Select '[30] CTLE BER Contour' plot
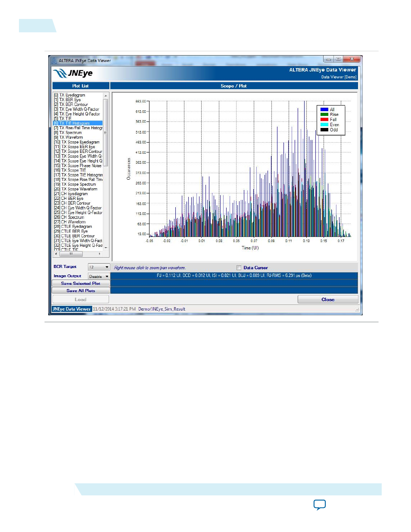The image size is (411, 532). click(x=74, y=236)
